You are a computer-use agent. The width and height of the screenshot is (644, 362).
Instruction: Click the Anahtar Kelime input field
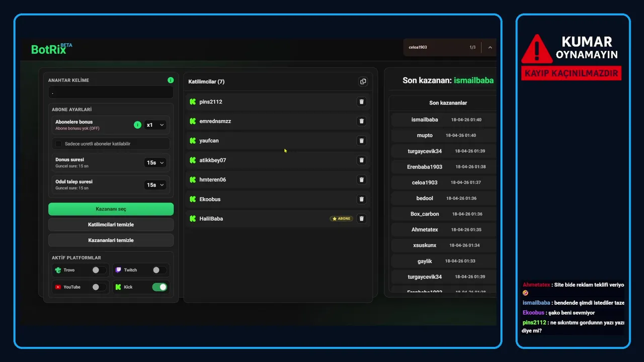[111, 93]
